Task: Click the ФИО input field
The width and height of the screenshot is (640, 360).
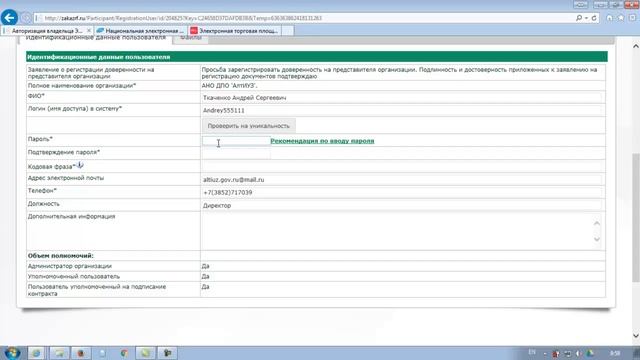Action: click(402, 98)
